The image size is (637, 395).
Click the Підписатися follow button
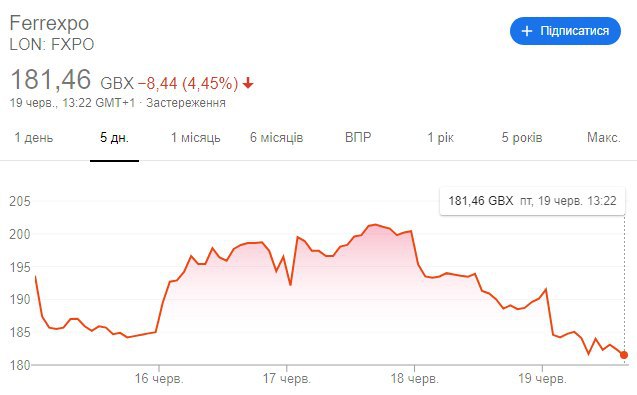[565, 31]
